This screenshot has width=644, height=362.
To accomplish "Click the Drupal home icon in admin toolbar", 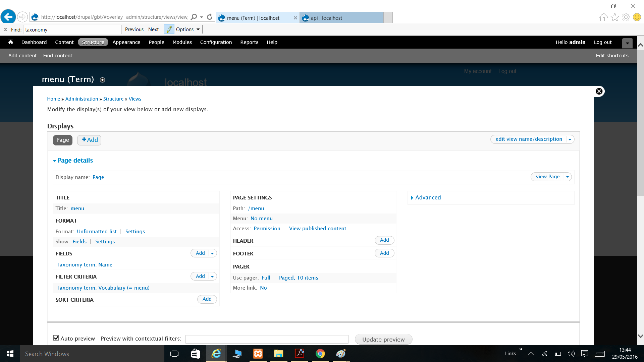I will (11, 42).
